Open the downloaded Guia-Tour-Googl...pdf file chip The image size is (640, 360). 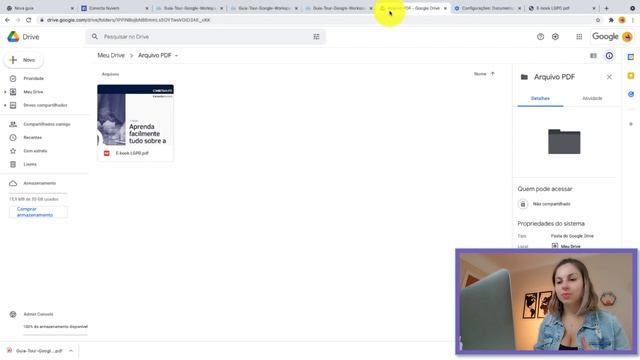35,351
